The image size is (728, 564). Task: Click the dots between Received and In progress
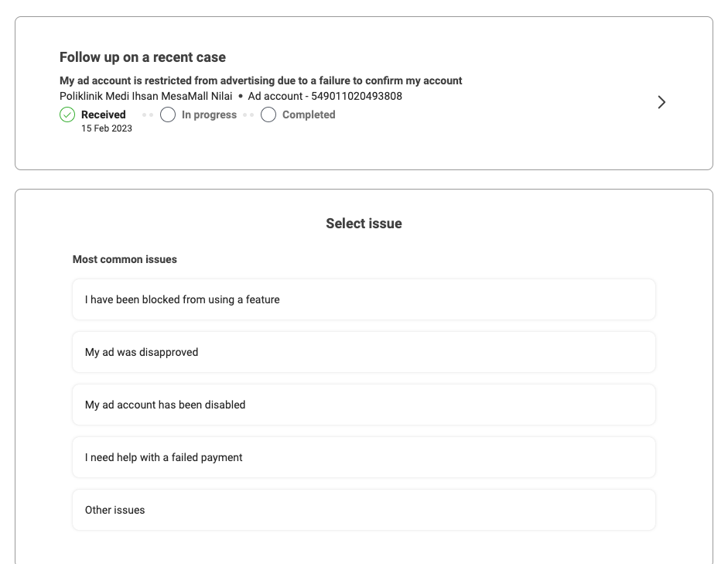[148, 115]
